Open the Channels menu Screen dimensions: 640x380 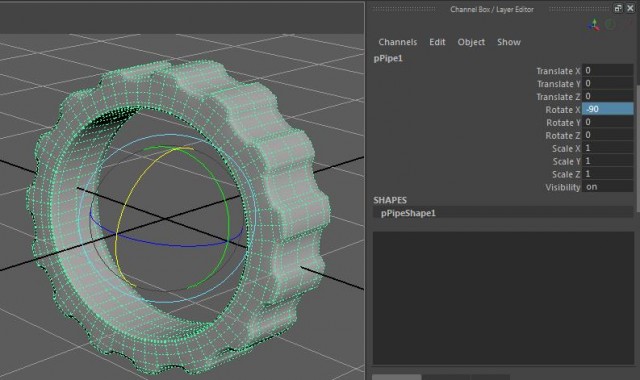(398, 42)
